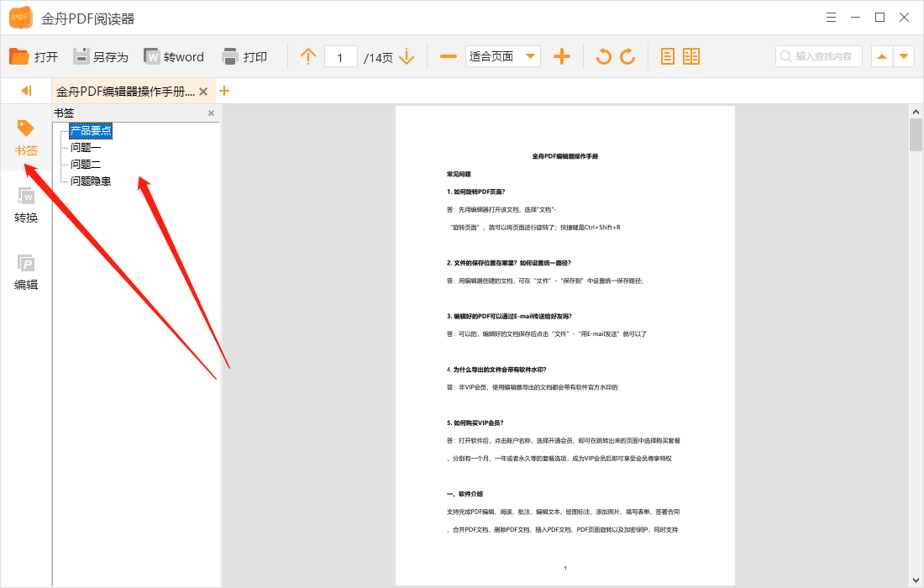
Task: Switch to single-page view mode
Action: tap(668, 55)
